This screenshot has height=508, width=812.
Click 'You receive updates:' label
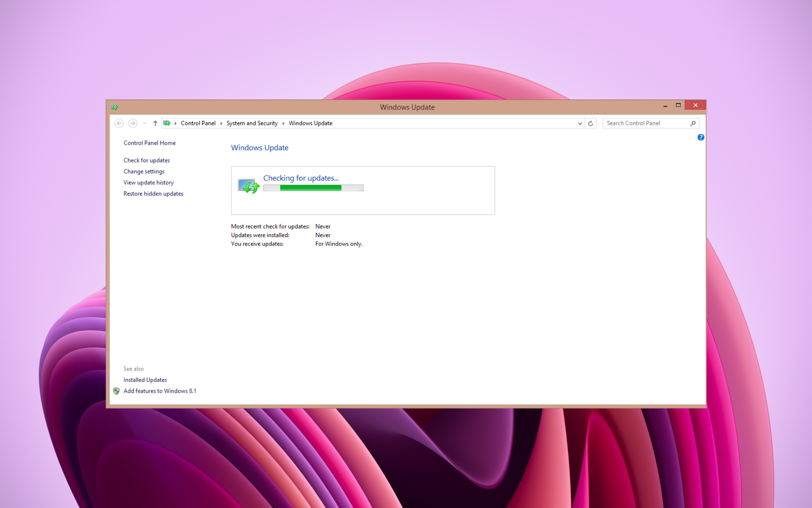tap(257, 244)
